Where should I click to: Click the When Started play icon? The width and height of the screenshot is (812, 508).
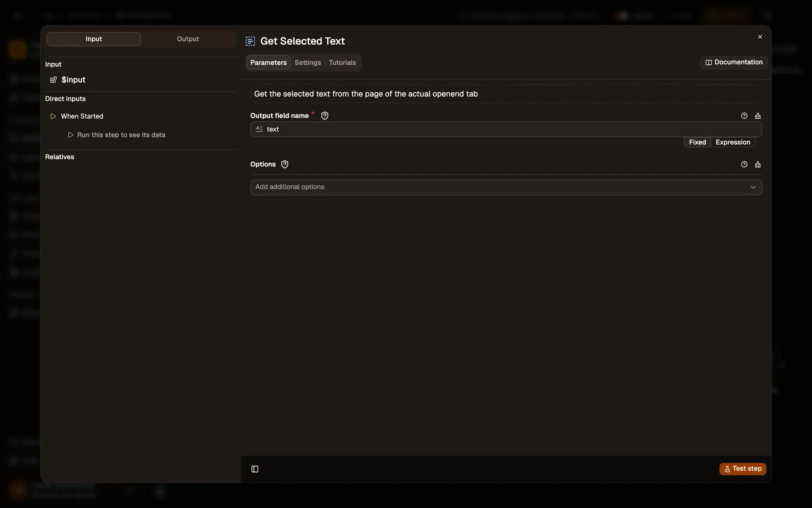[x=53, y=116]
